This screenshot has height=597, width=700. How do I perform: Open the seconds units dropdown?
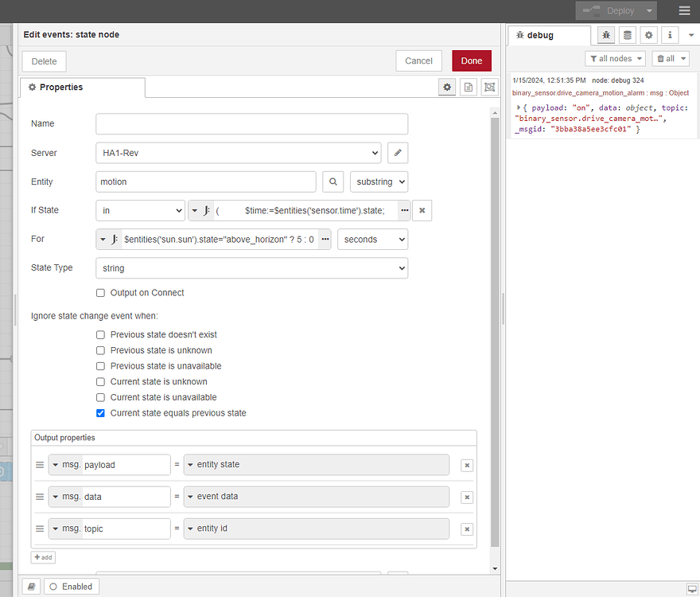tap(373, 240)
